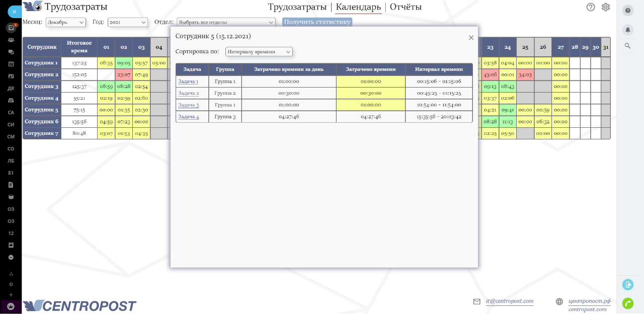Screen dimensions: 644x314
Task: Open the calendar icon in left sidebar
Action: (11, 64)
